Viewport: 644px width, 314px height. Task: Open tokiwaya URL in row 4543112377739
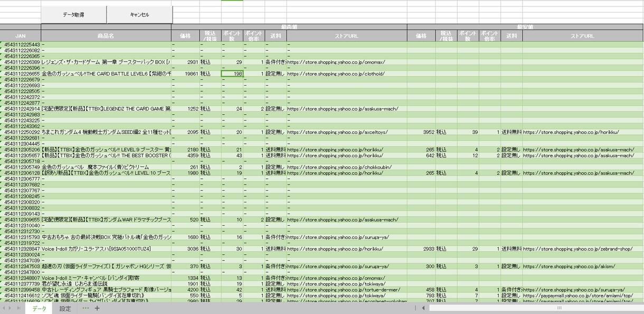[x=337, y=283]
